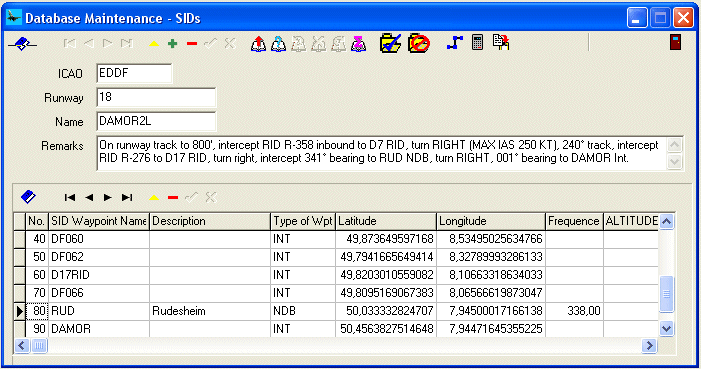Go to first waypoint record in grid navigator

70,197
